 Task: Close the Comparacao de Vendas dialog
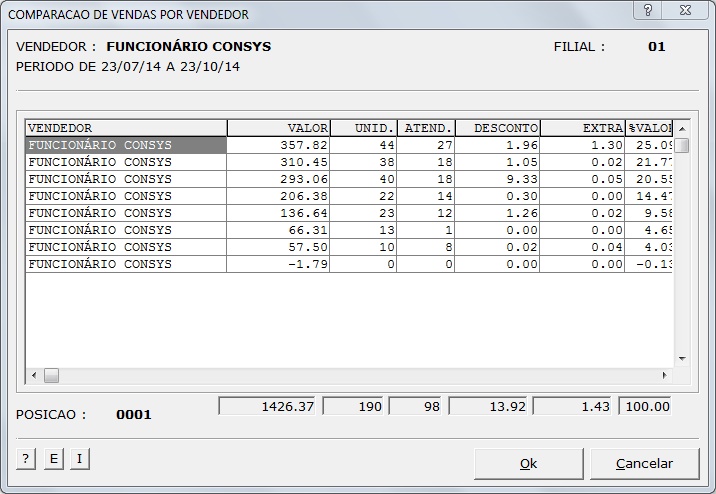pos(685,10)
